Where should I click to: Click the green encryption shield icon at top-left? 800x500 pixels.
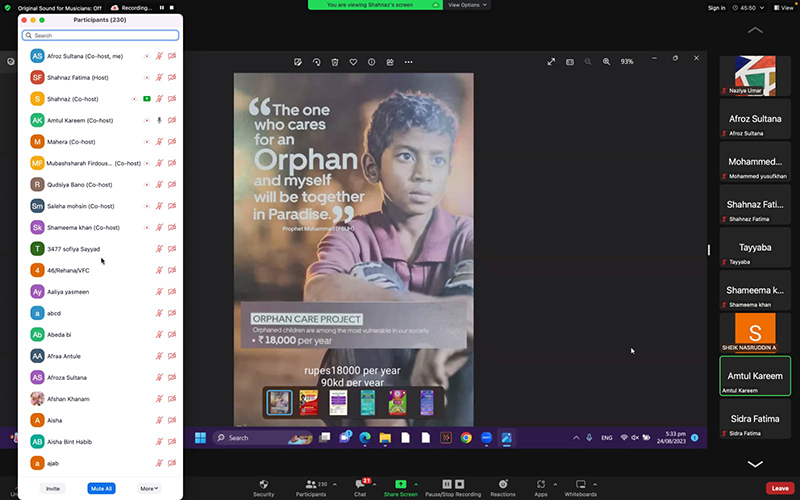[x=7, y=8]
